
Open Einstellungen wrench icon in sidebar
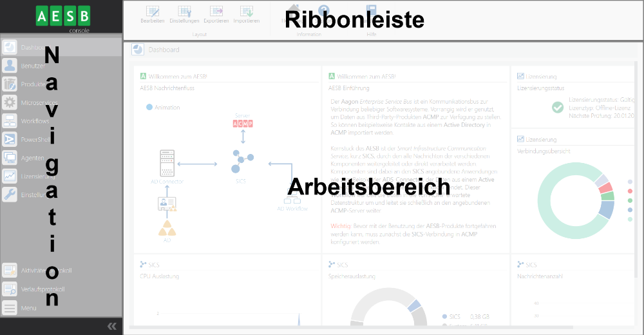click(x=10, y=195)
